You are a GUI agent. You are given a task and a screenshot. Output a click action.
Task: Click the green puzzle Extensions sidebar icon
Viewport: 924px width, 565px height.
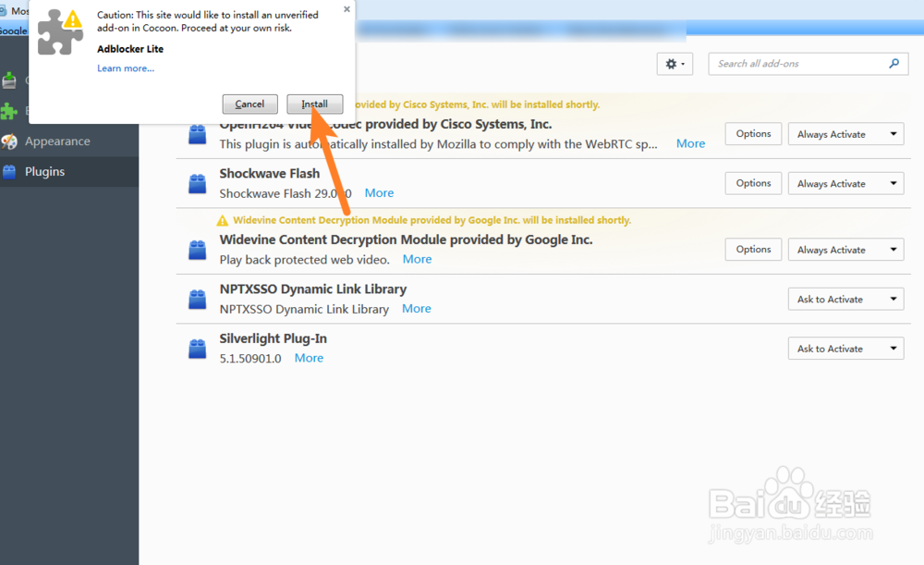pos(9,111)
